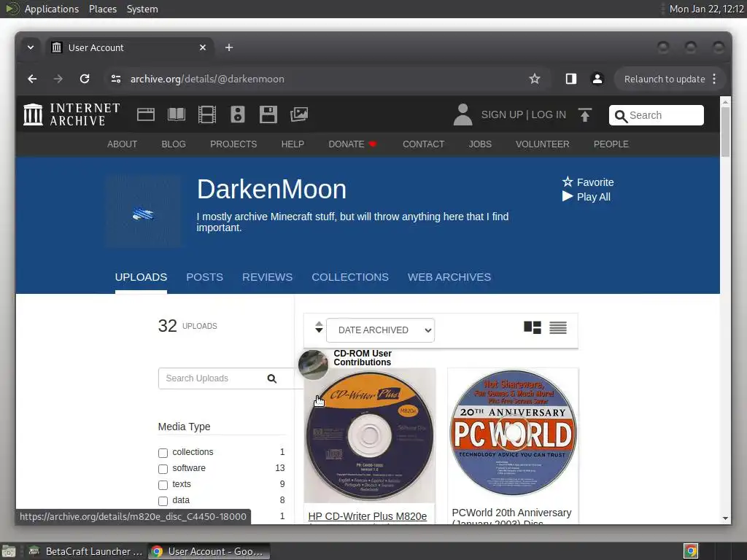Switch to BetaCraft Launcher in taskbar
Image resolution: width=747 pixels, height=560 pixels.
85,551
